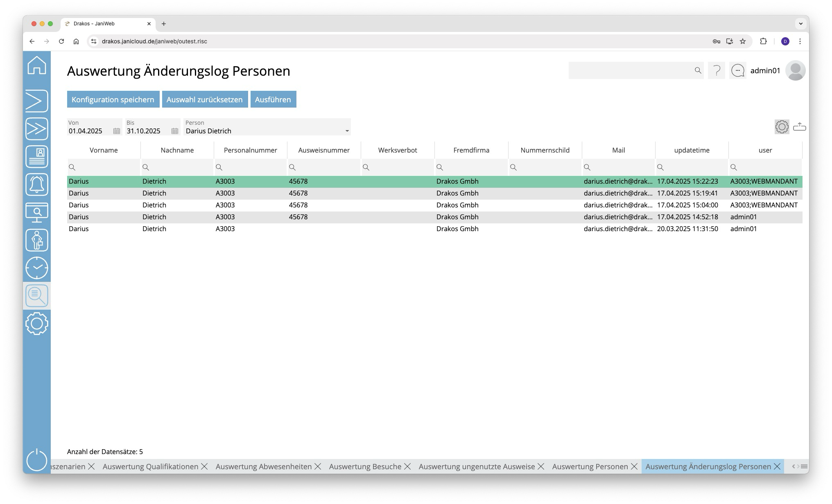
Task: Open the table column settings gear
Action: [x=782, y=127]
